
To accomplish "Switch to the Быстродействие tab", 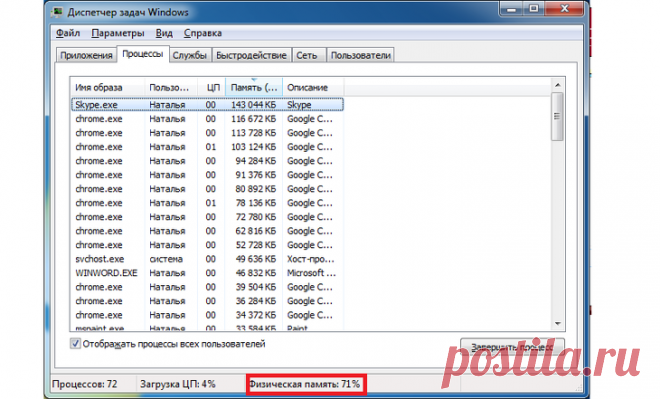I will [x=251, y=55].
